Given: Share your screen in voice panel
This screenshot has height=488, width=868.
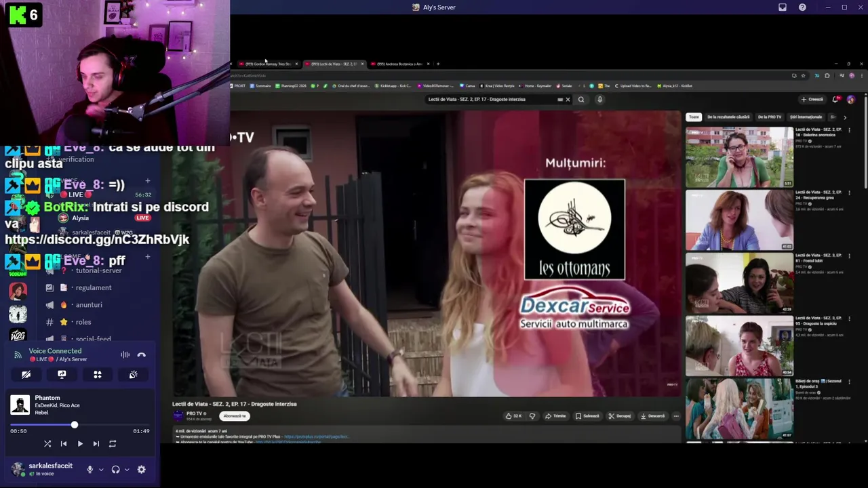Looking at the screenshot, I should click(62, 374).
